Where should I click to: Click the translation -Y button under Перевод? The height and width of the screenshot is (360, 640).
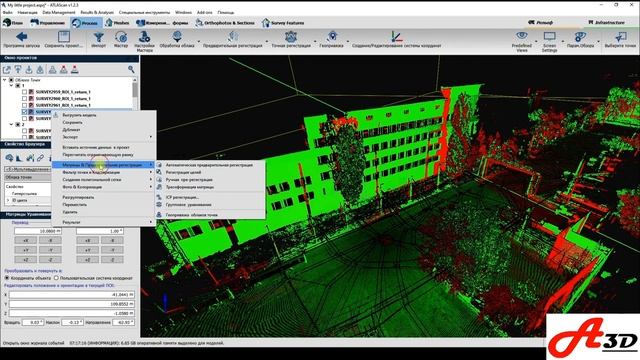click(50, 250)
